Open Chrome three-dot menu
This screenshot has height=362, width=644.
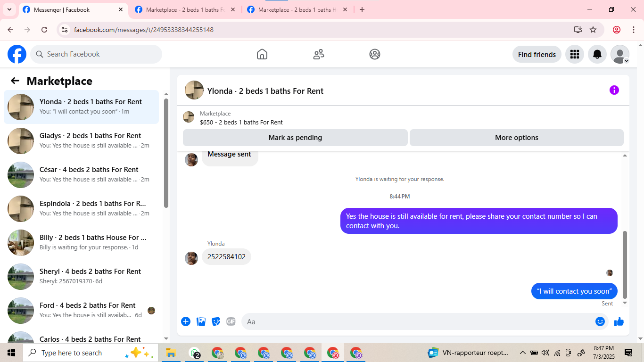pos(634,30)
